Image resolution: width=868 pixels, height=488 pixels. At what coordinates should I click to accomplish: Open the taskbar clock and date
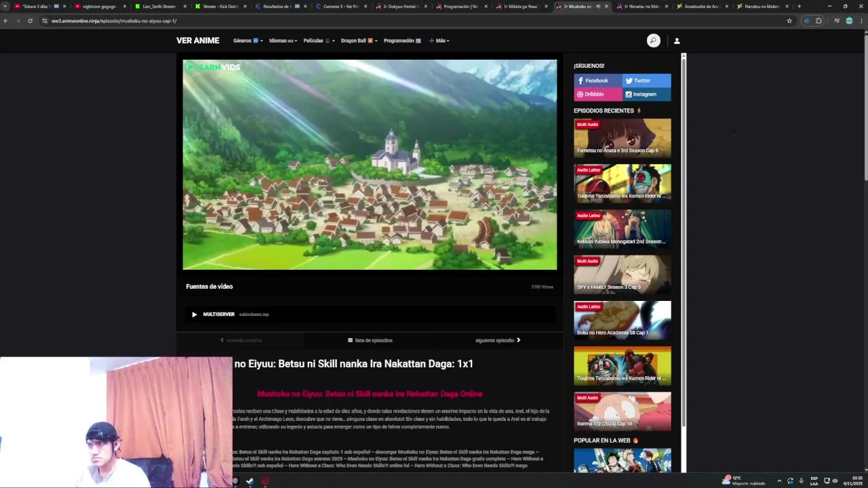pyautogui.click(x=853, y=481)
